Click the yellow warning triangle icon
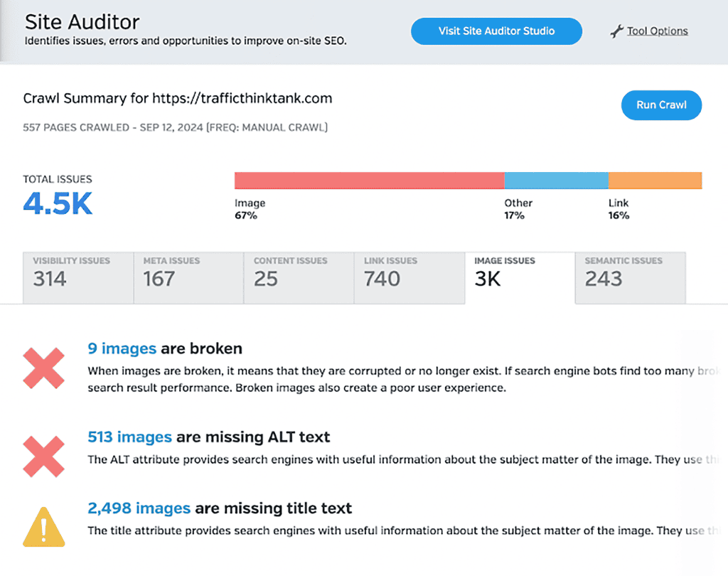 click(44, 527)
